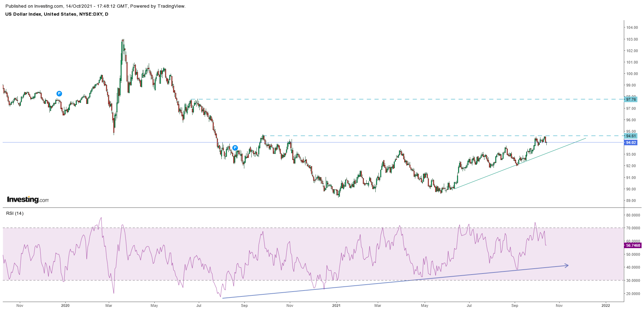Click the 2022 label on time axis

(605, 305)
